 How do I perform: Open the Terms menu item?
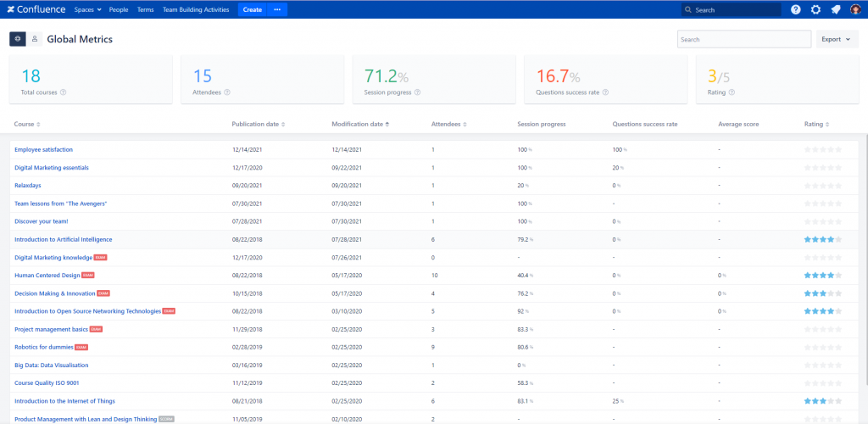click(145, 9)
